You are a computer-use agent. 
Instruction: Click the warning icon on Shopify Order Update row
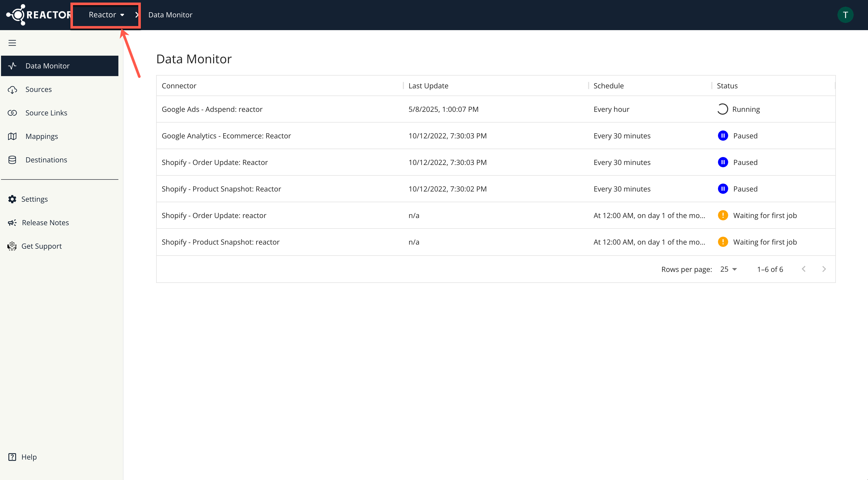(x=723, y=215)
